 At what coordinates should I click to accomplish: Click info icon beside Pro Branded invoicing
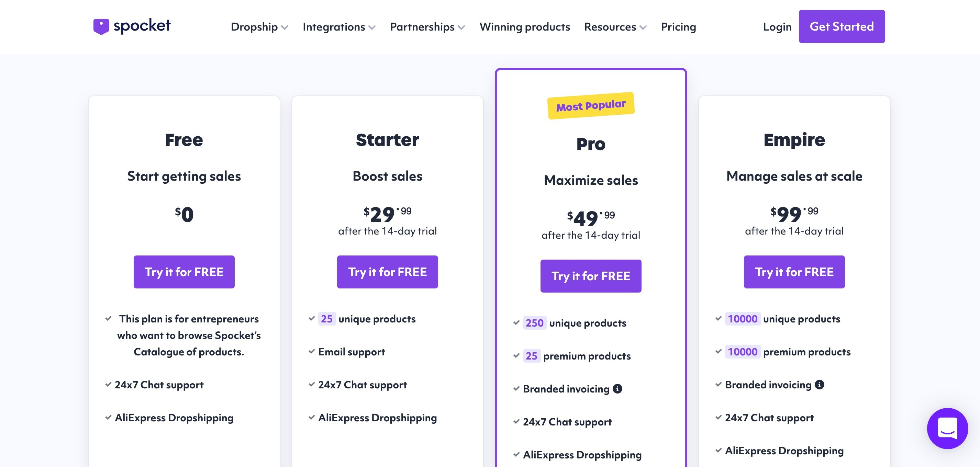pyautogui.click(x=617, y=389)
